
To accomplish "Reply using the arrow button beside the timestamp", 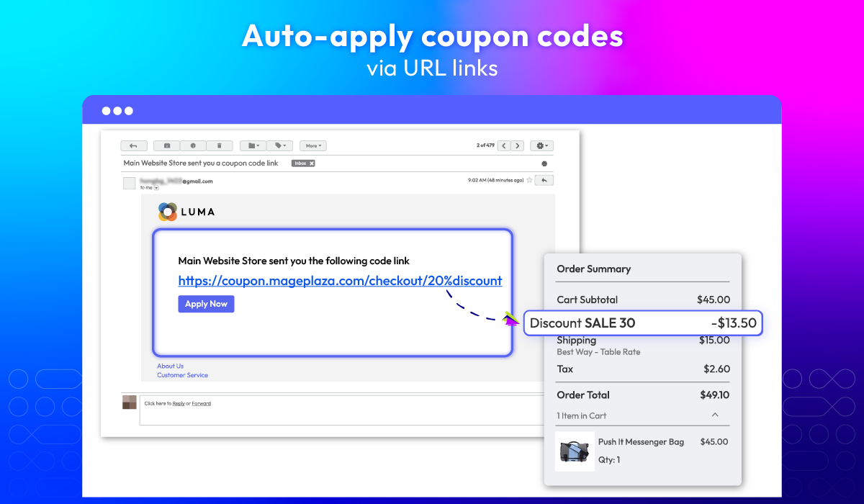I will 544,181.
